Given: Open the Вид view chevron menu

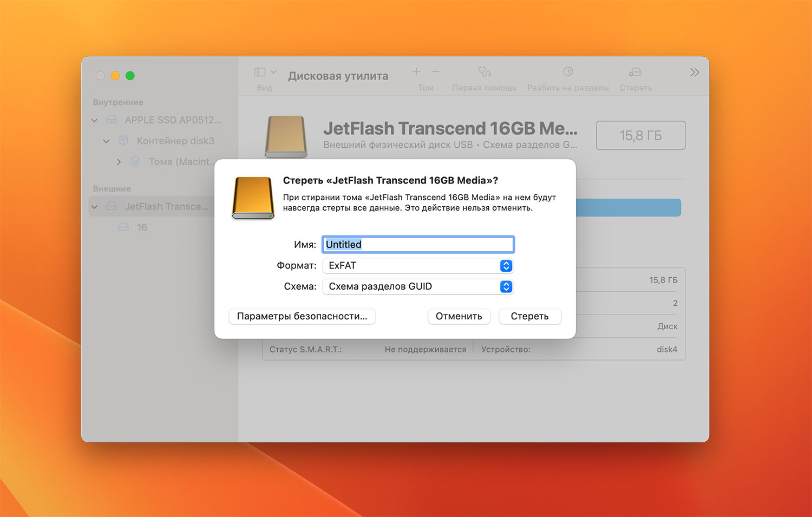Looking at the screenshot, I should 273,72.
